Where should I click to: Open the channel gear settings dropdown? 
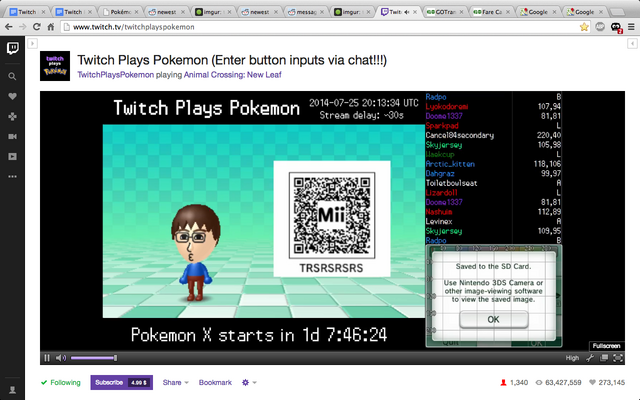249,382
